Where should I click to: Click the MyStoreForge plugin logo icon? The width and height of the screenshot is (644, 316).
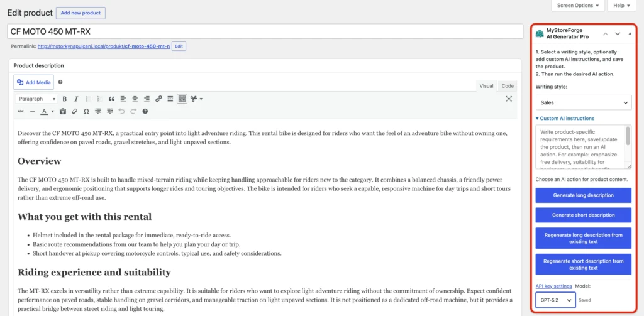[x=540, y=34]
